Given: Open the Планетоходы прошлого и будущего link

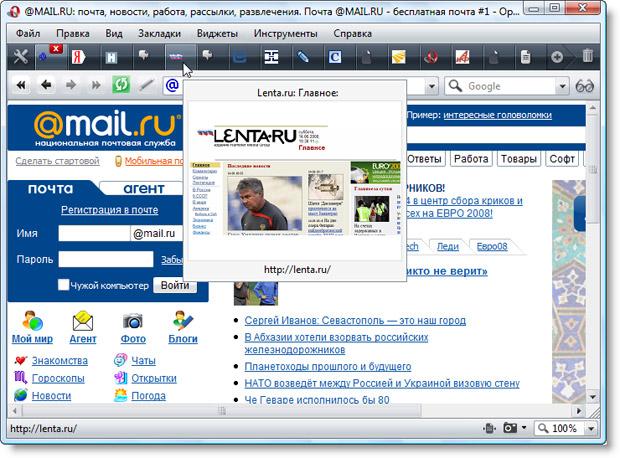Looking at the screenshot, I should [328, 366].
